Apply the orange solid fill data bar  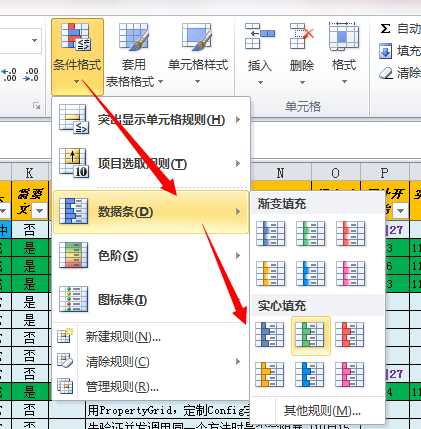[270, 375]
